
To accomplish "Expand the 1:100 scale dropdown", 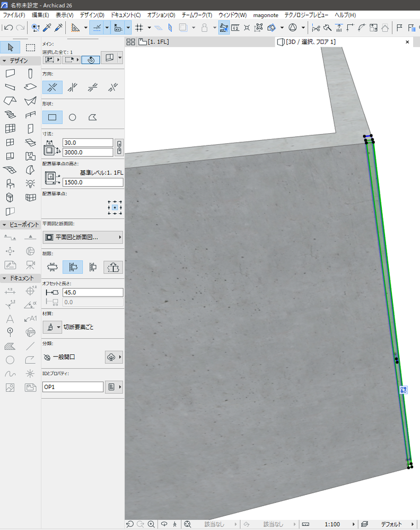I will tap(353, 524).
